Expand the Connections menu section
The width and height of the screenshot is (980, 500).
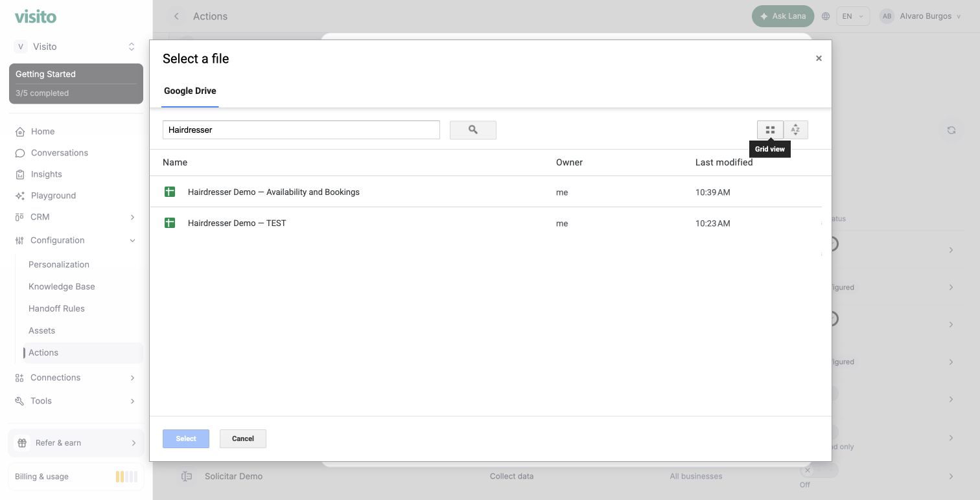pyautogui.click(x=76, y=378)
